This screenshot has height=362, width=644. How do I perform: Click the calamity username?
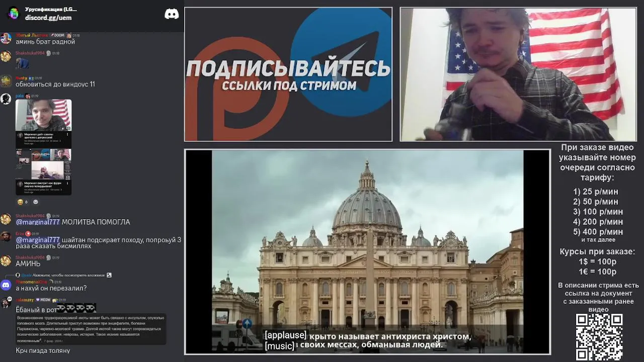pyautogui.click(x=25, y=300)
